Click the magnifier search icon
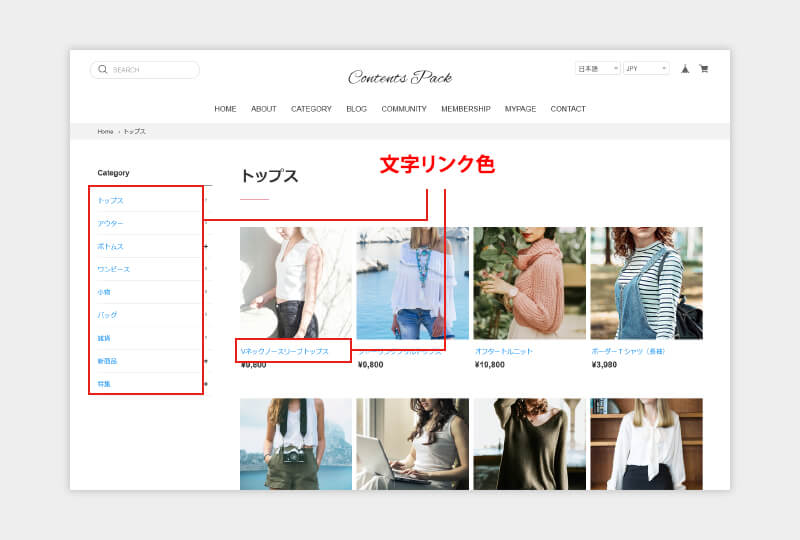Viewport: 800px width, 540px height. click(x=103, y=69)
